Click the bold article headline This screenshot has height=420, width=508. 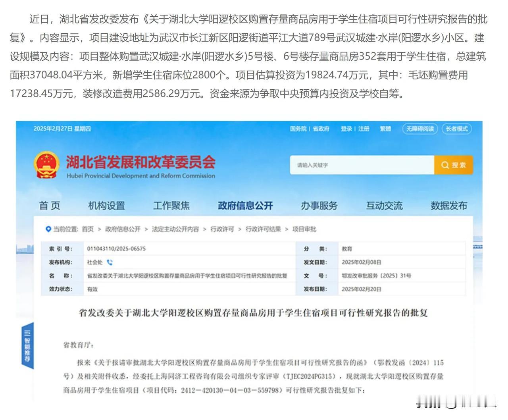pyautogui.click(x=253, y=313)
